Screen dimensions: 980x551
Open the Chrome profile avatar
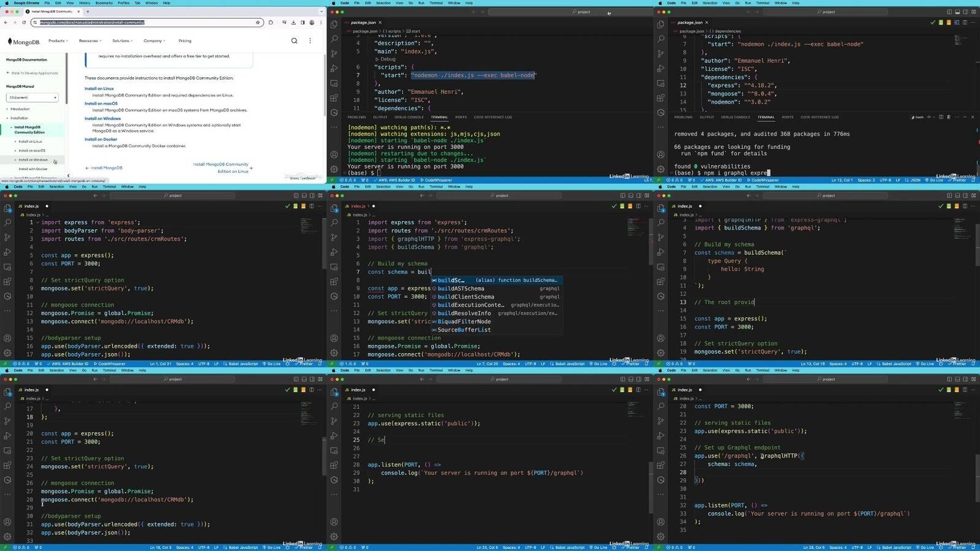click(312, 22)
